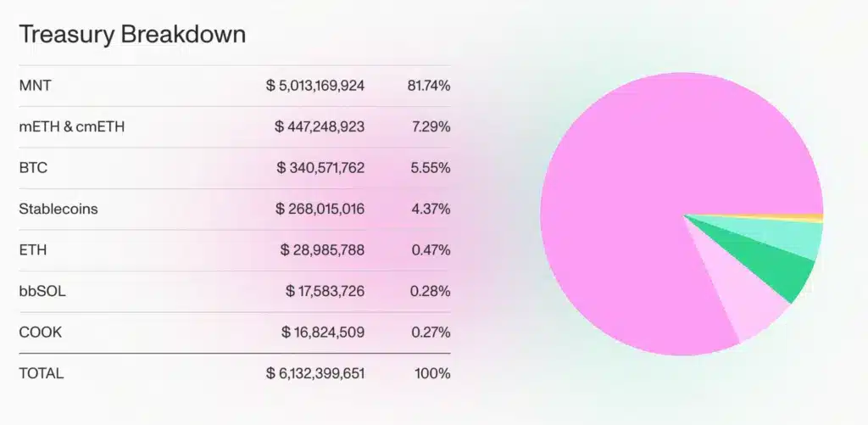
Task: Click the Treasury Breakdown heading
Action: pos(132,35)
